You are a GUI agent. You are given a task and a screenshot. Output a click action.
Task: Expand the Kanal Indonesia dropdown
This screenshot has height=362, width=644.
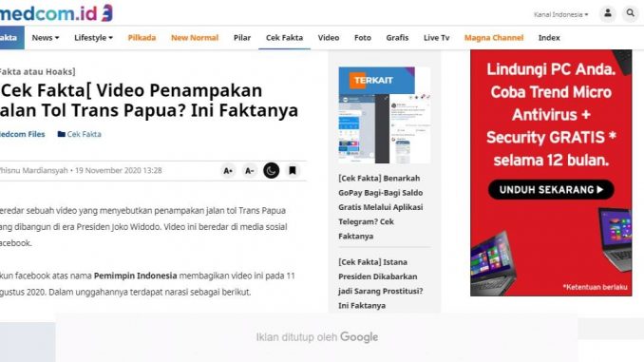click(x=560, y=14)
